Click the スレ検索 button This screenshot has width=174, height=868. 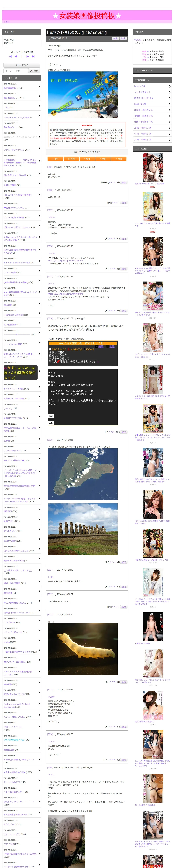(34, 71)
